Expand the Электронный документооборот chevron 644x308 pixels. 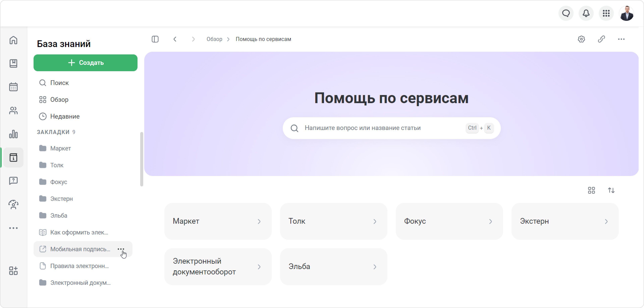(259, 267)
